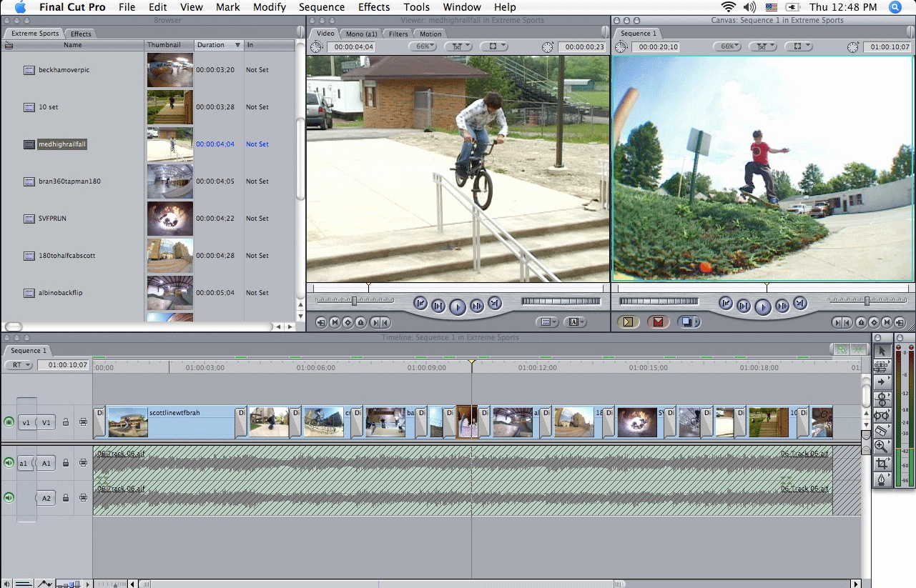Pick the Pen tool in the tool palette
This screenshot has width=916, height=588.
[882, 479]
